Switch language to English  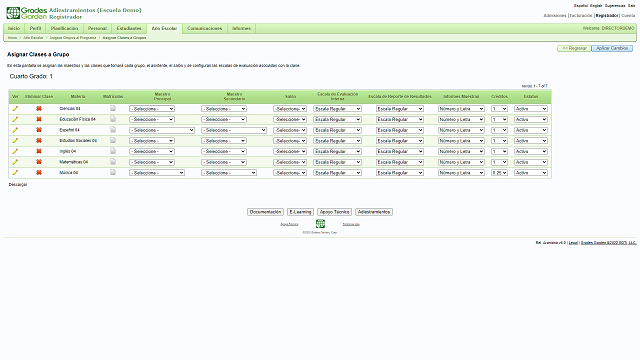(596, 6)
